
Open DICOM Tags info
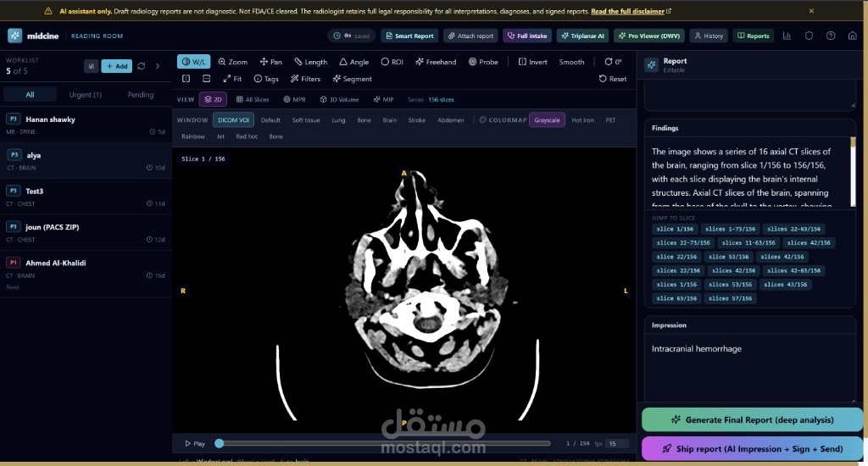(265, 79)
